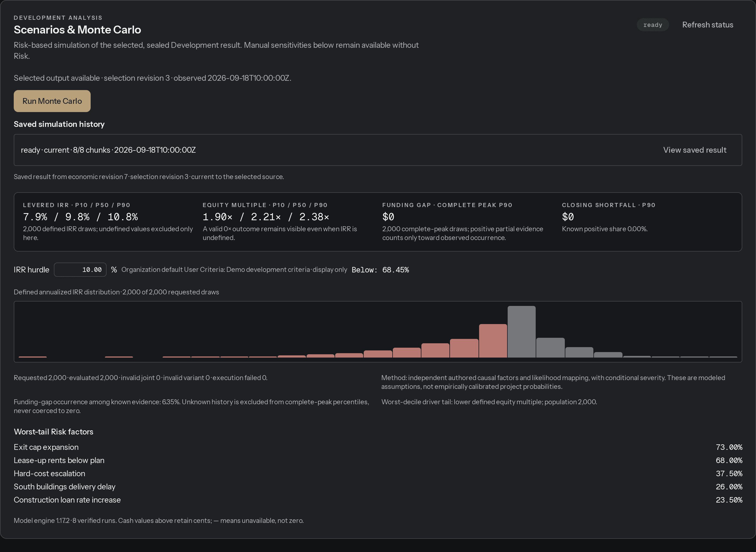
Task: Click the tallest red histogram bar
Action: click(x=493, y=341)
